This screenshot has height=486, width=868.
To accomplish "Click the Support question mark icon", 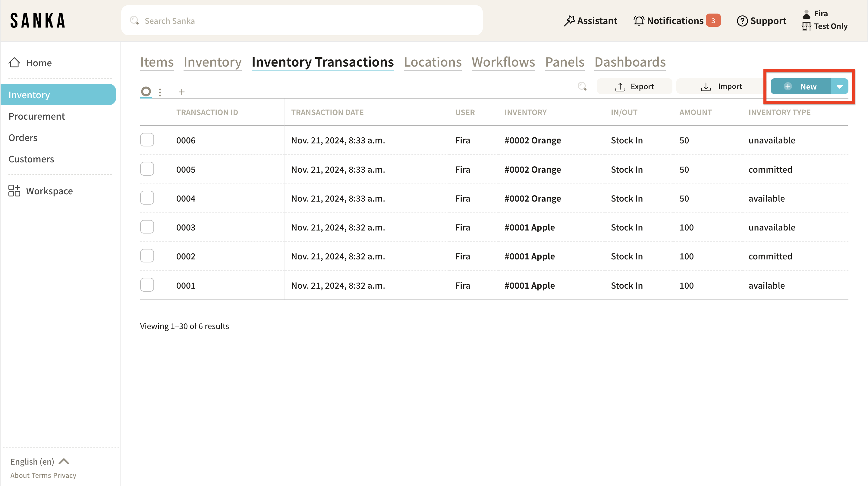I will 742,21.
